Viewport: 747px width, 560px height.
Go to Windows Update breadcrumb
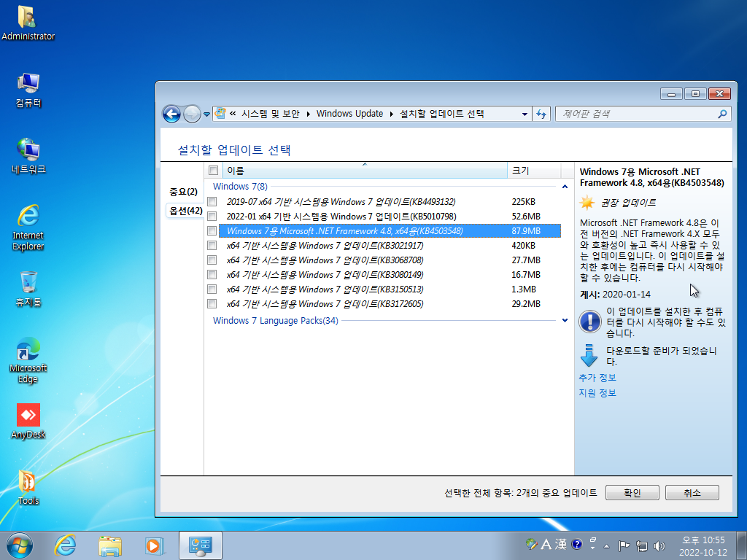tap(349, 113)
